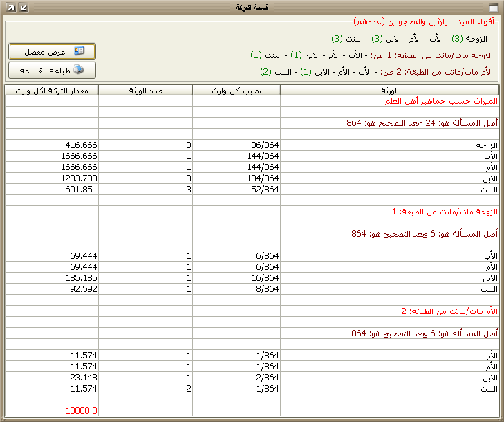Image resolution: width=504 pixels, height=422 pixels.
Task: Click the amount 23.148
Action: point(84,377)
